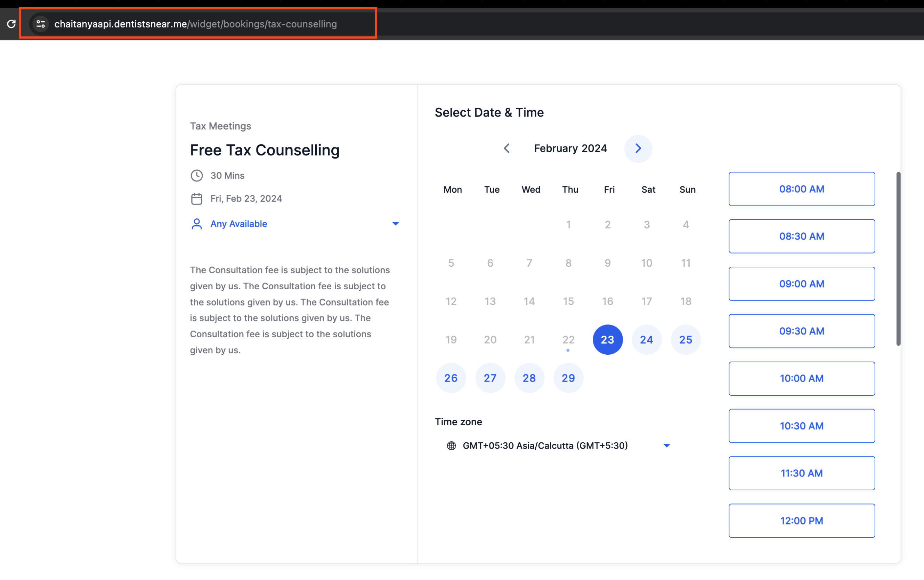Reload the page with the refresh icon
924x580 pixels.
click(11, 24)
